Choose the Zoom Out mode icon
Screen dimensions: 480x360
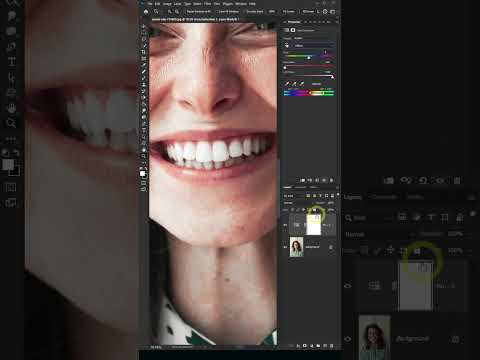(x=177, y=11)
